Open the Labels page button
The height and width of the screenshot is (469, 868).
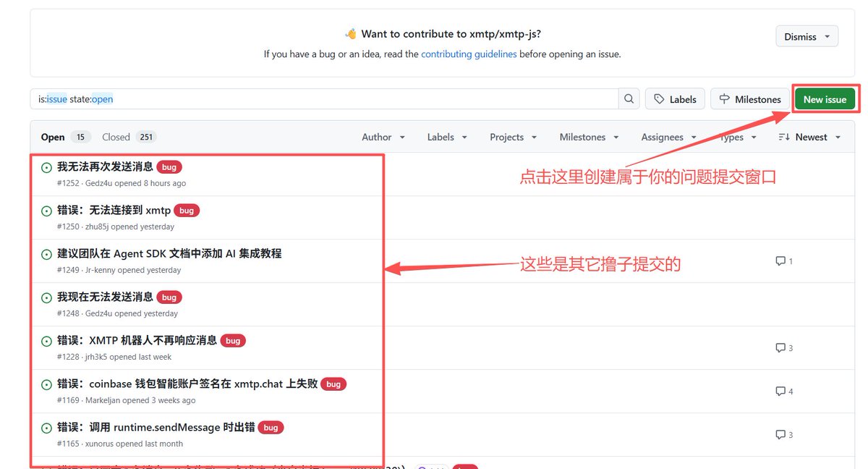[675, 99]
